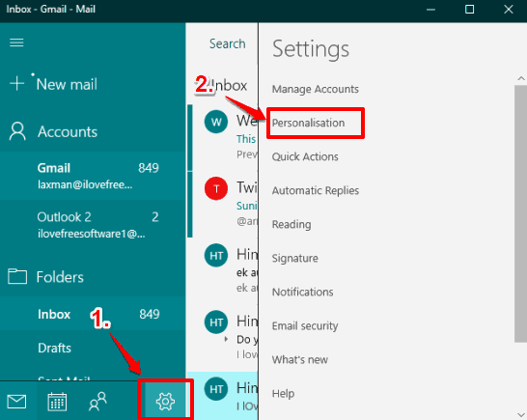This screenshot has width=527, height=420.
Task: Maximize the Mail window
Action: click(x=469, y=10)
